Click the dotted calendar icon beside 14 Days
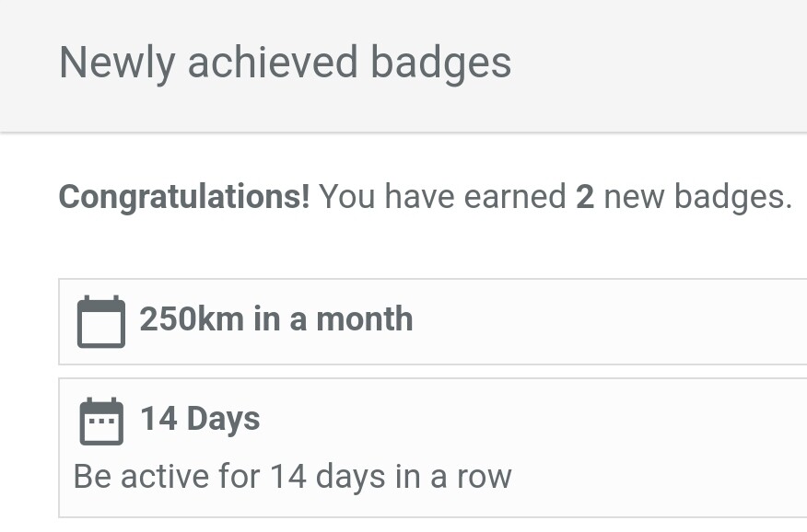This screenshot has width=807, height=532. pyautogui.click(x=101, y=422)
